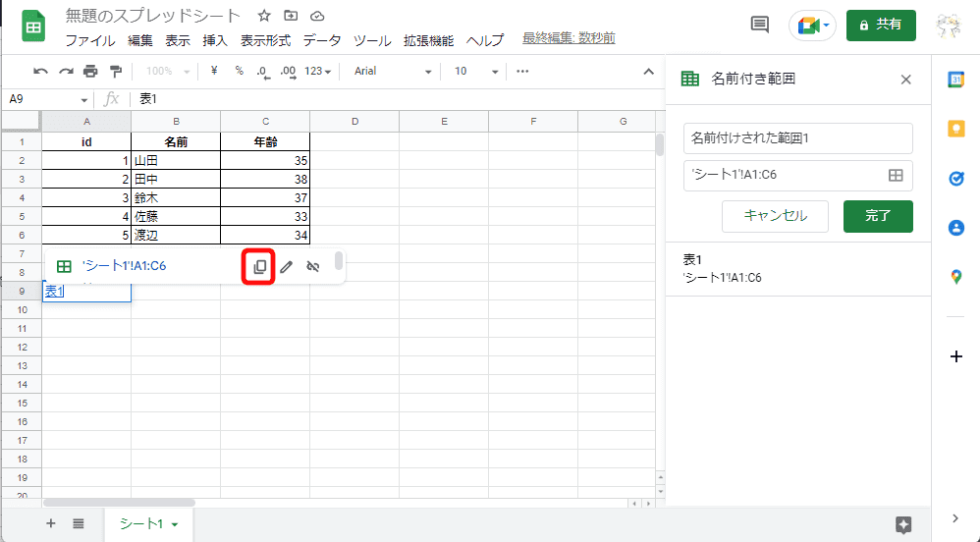Open the ツール menu
This screenshot has width=980, height=542.
[x=372, y=40]
